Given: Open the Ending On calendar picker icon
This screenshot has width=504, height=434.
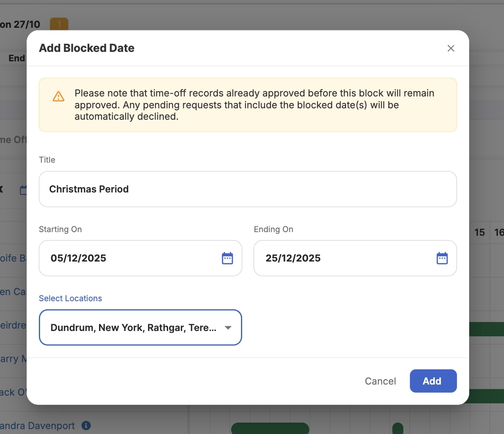Looking at the screenshot, I should [x=442, y=258].
